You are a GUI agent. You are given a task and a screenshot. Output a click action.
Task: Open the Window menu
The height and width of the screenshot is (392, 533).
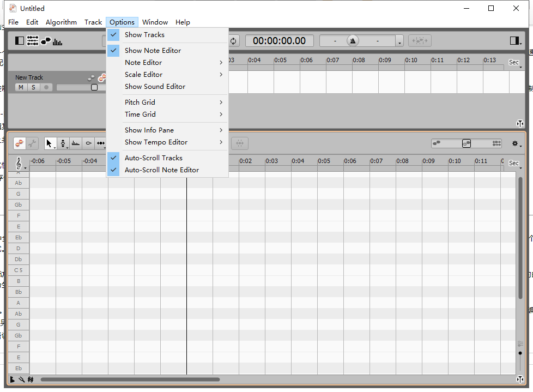(x=155, y=22)
